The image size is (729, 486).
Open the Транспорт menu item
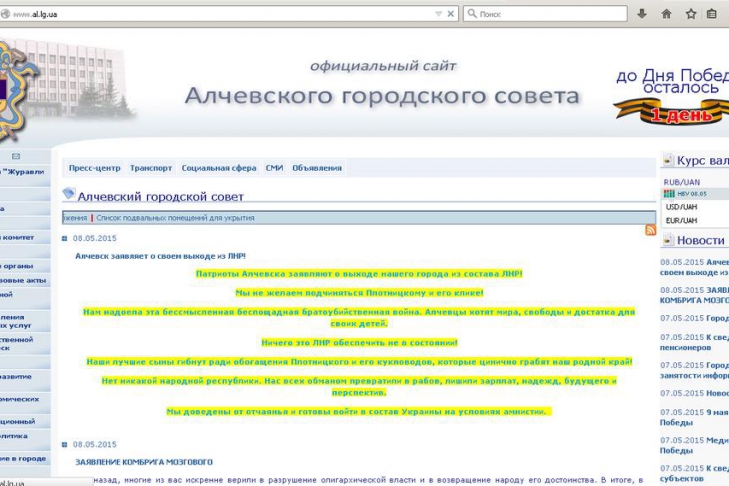coord(151,168)
